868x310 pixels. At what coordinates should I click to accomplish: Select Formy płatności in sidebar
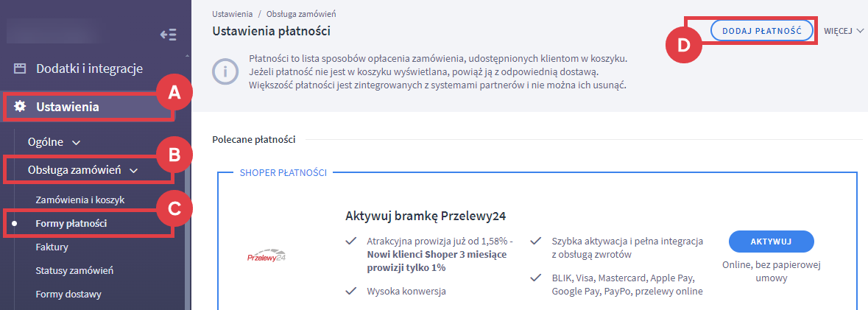[x=71, y=223]
